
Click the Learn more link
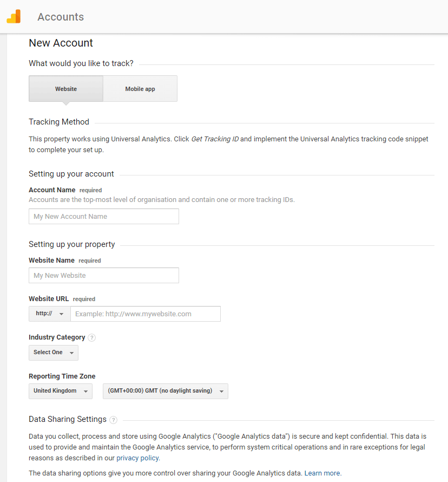pos(322,473)
